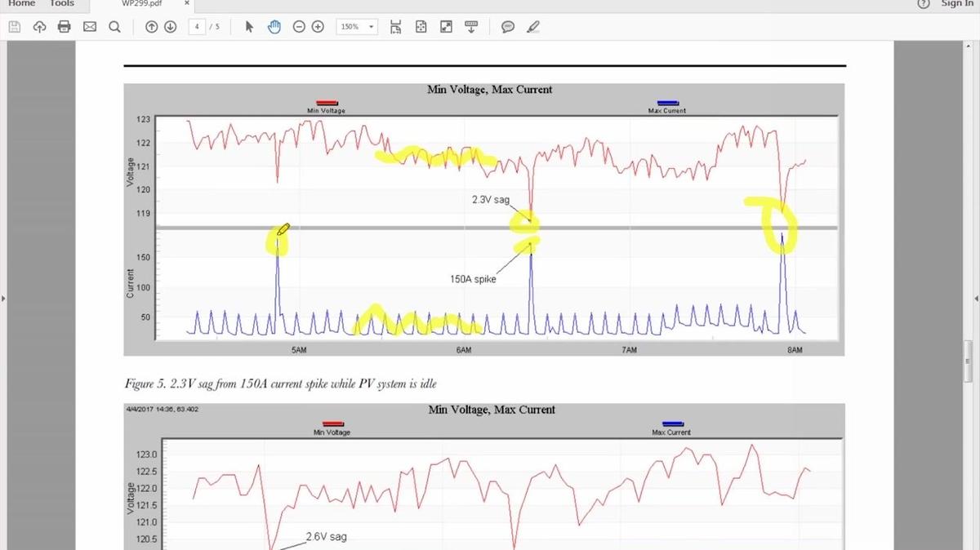980x550 pixels.
Task: Zoom in with plus button
Action: point(318,27)
